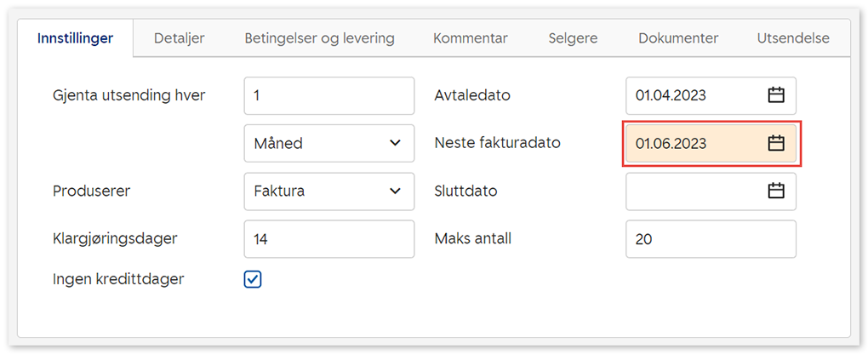Open the Kommentar tab
The image size is (868, 354).
coord(470,38)
